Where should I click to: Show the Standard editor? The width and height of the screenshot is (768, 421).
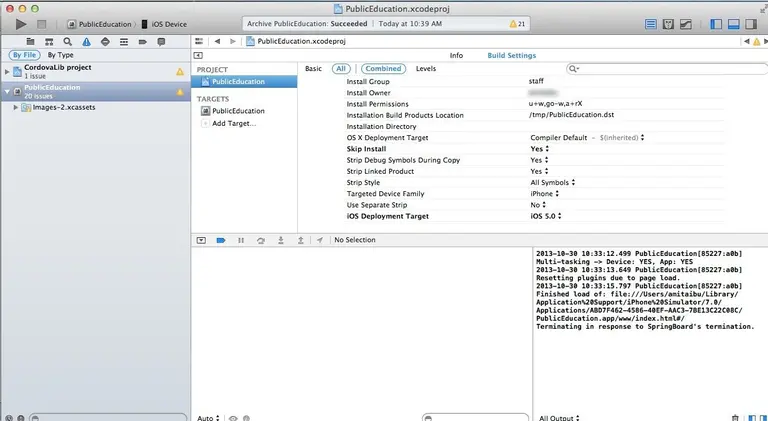tap(650, 24)
